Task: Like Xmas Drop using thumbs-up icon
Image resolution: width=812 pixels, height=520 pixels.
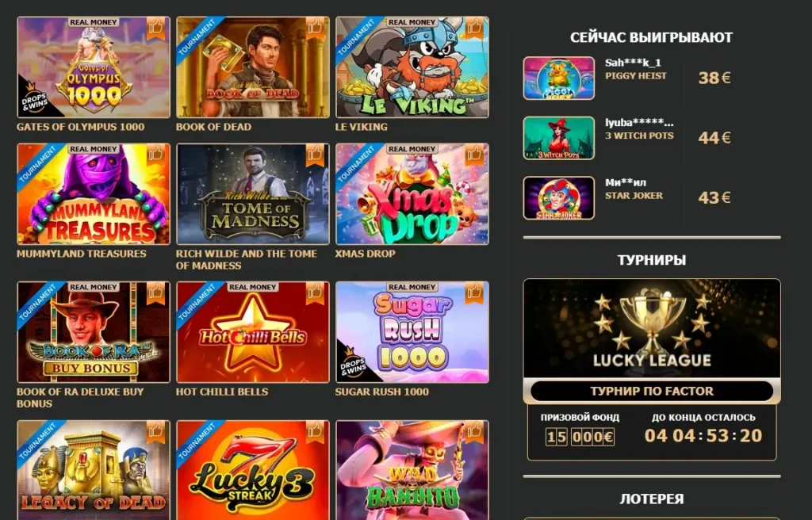Action: coord(474,155)
